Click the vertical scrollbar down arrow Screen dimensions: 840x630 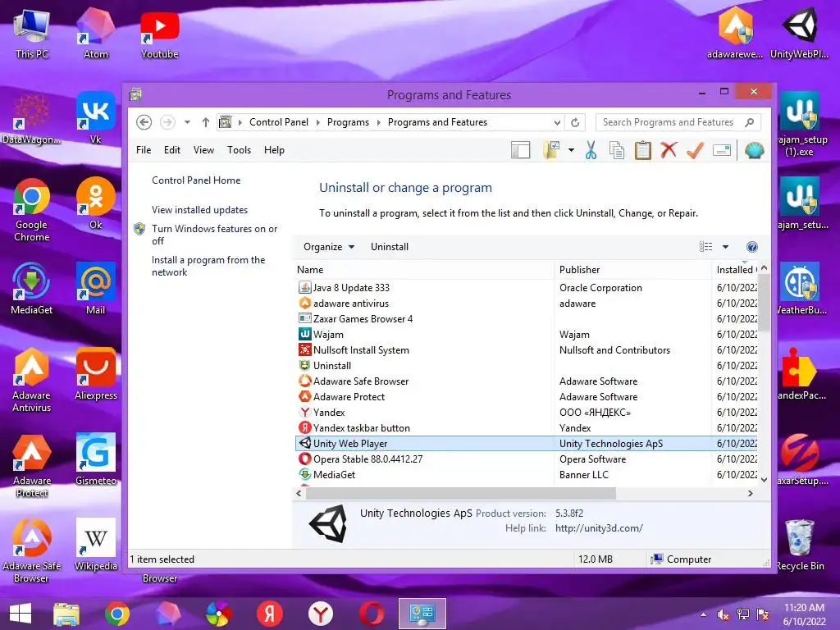coord(765,479)
